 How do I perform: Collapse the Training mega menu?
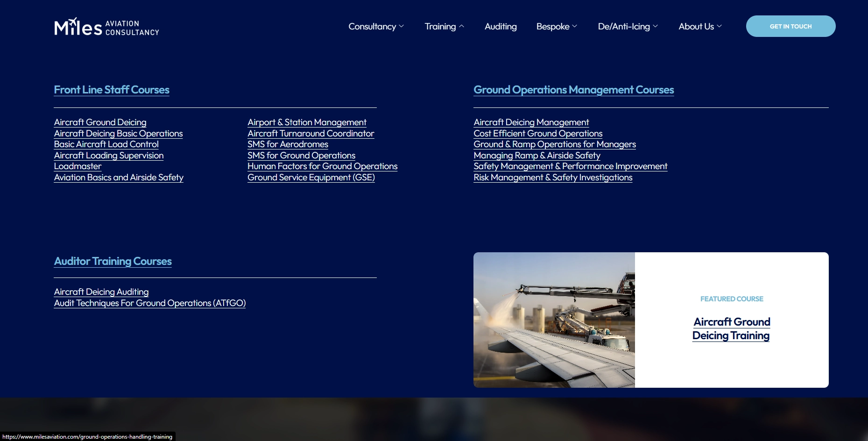pyautogui.click(x=444, y=27)
